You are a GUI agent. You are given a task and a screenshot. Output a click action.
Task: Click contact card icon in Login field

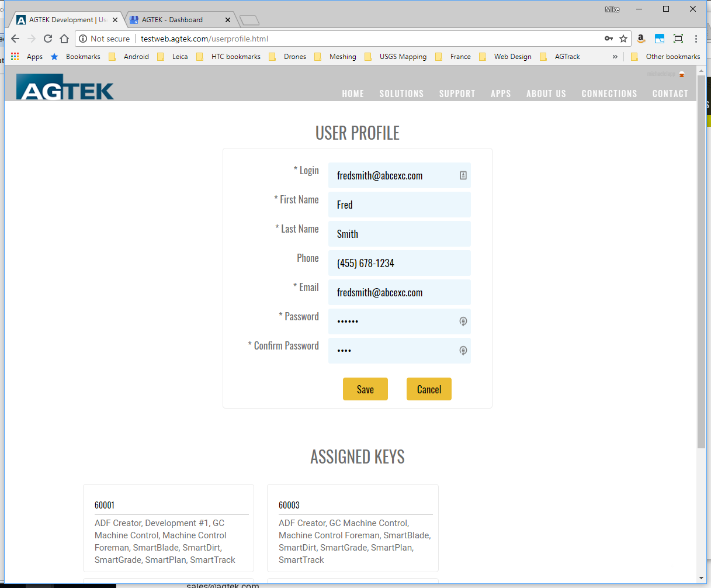(463, 175)
